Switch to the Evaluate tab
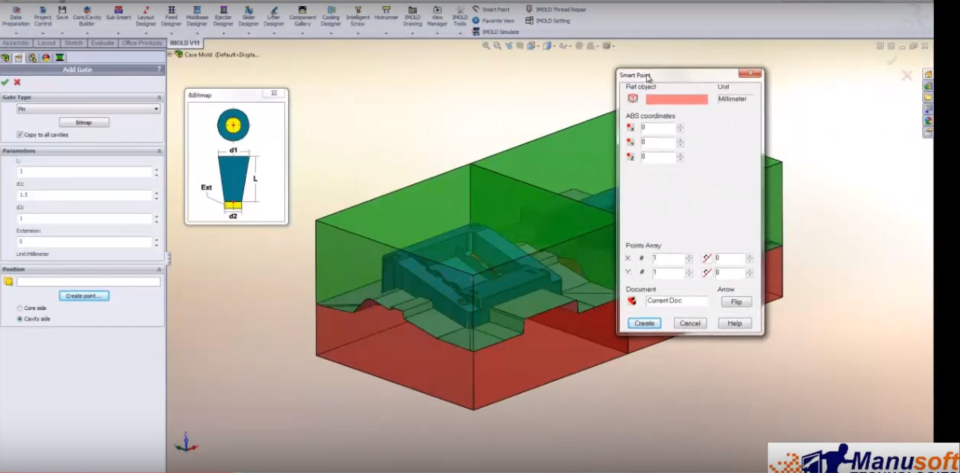Viewport: 960px width, 473px height. point(103,43)
